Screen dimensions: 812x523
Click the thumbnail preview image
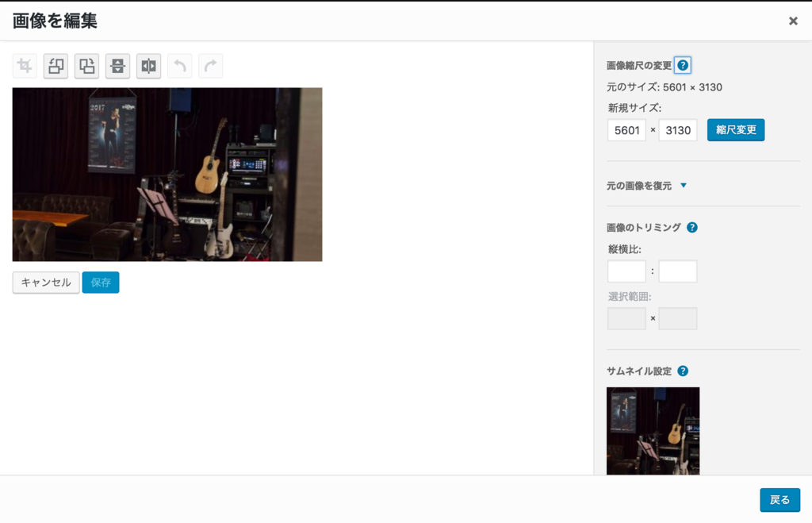point(653,431)
